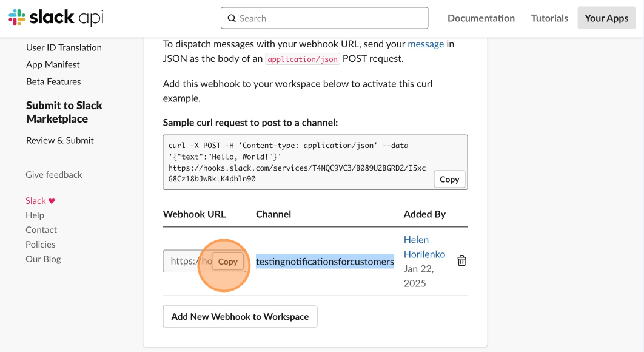Click the search magnifier icon
Viewport: 644px width, 352px height.
pos(232,18)
